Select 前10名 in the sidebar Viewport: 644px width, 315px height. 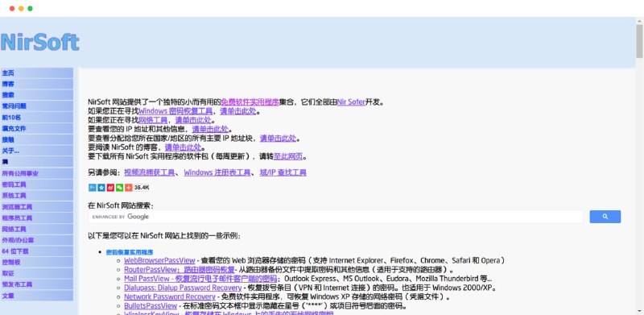37,118
